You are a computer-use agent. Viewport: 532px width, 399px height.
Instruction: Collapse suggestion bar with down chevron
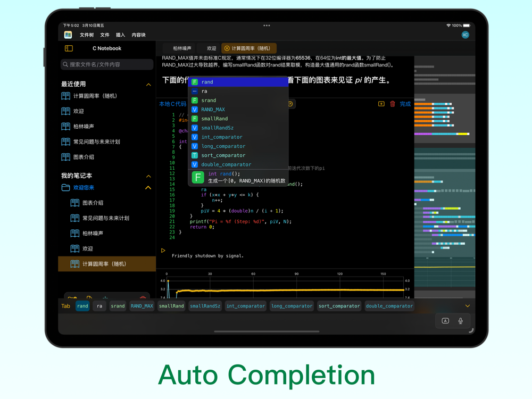[468, 306]
